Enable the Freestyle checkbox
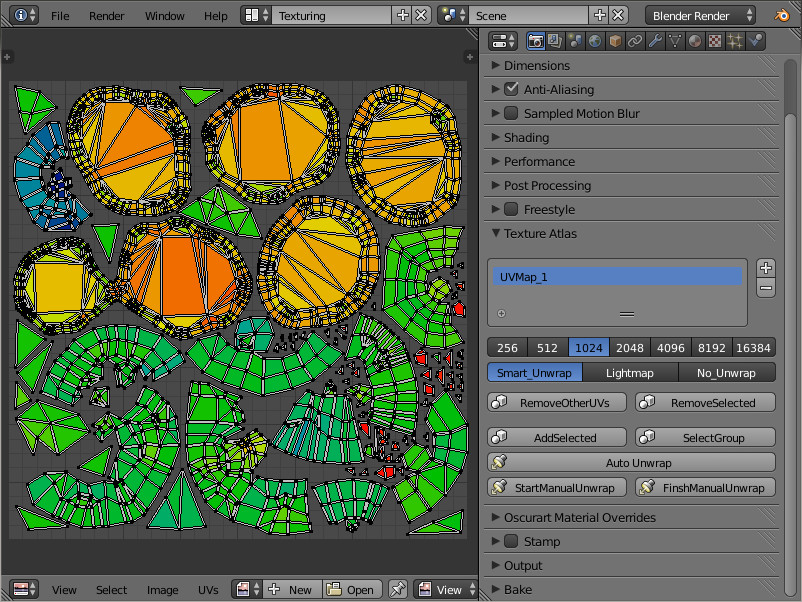802x602 pixels. tap(511, 209)
